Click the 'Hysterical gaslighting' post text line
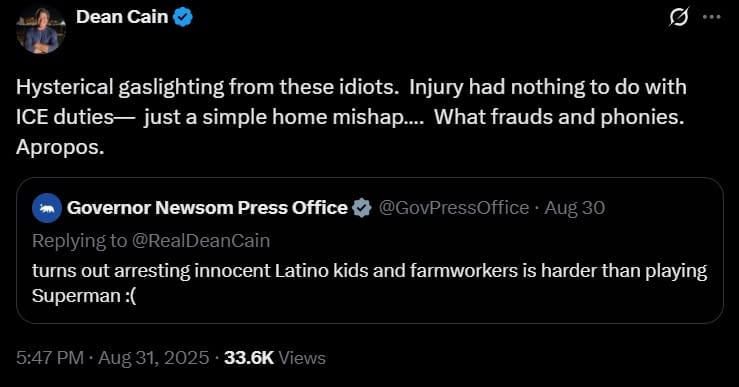Viewport: 739px width, 387px height. coord(351,88)
